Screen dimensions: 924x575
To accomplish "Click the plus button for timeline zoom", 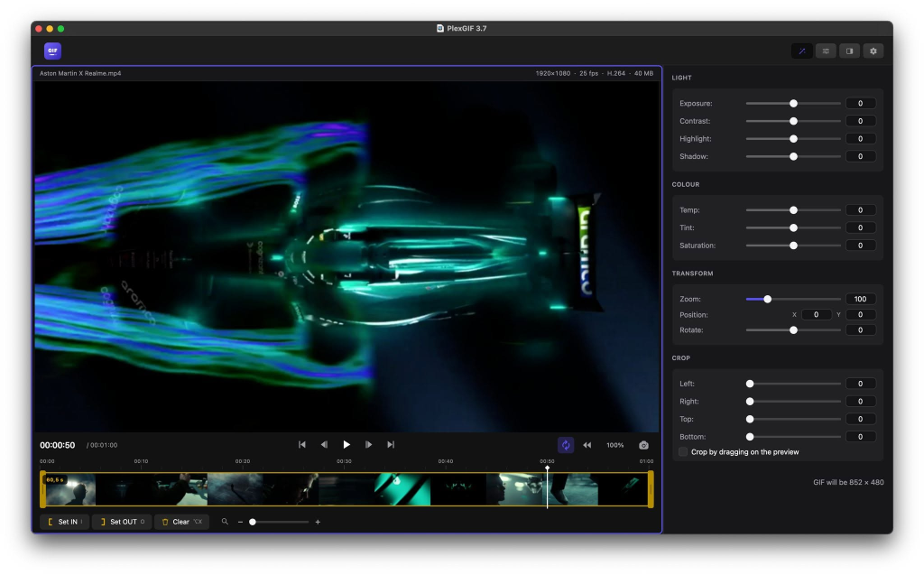I will [x=318, y=522].
